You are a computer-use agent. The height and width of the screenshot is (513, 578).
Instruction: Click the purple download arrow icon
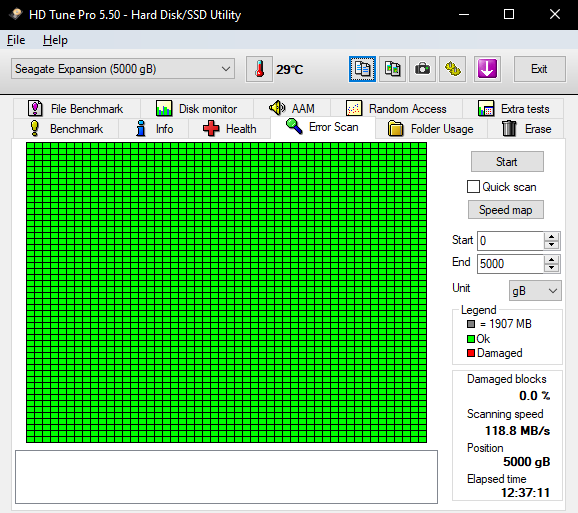pyautogui.click(x=487, y=69)
